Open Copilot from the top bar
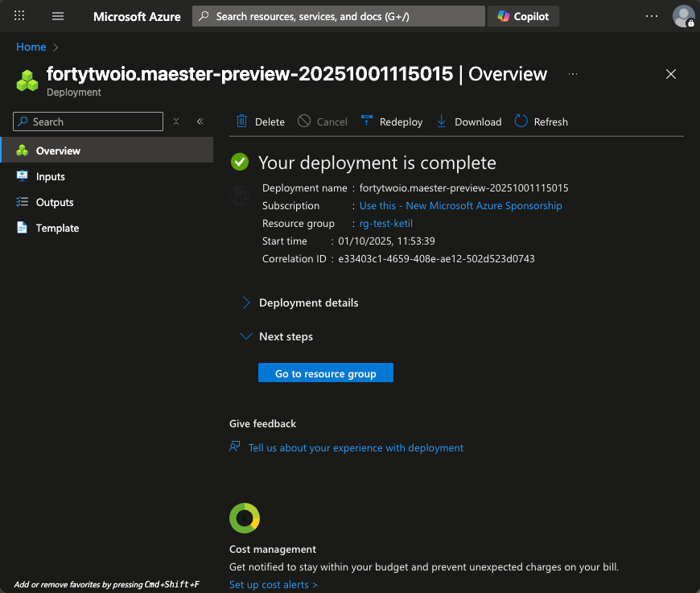Viewport: 700px width, 593px height. tap(523, 16)
